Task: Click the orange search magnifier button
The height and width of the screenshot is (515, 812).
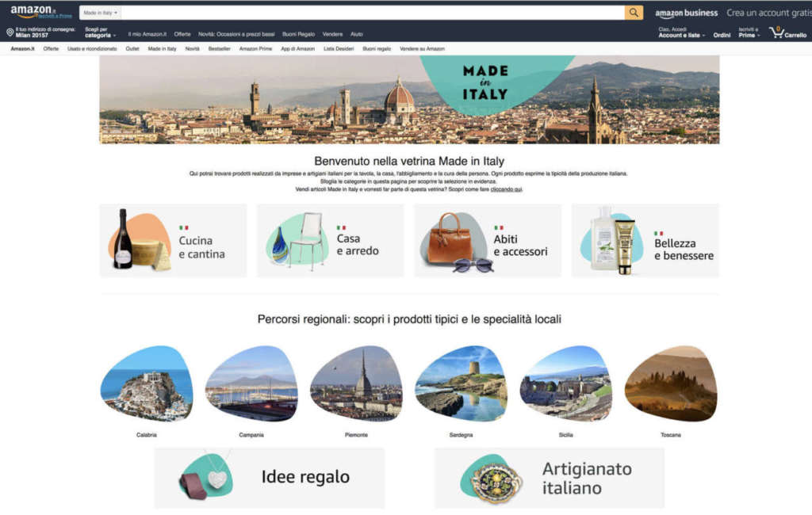Action: 634,13
